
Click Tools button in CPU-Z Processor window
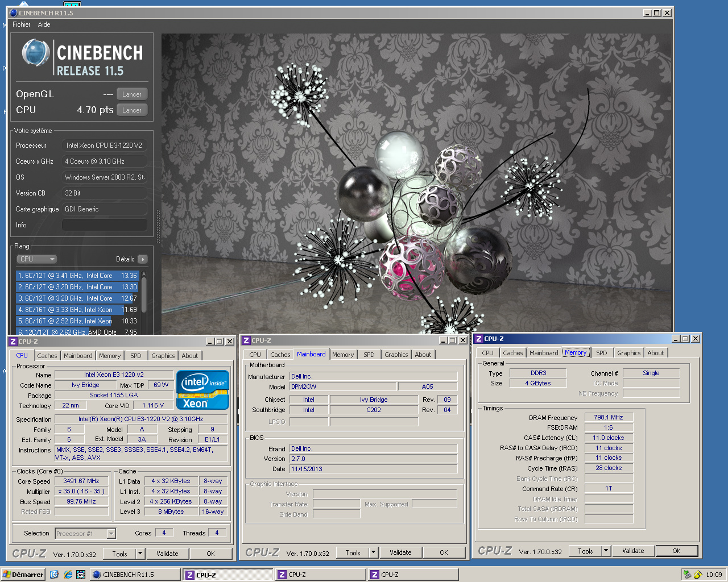(x=120, y=554)
